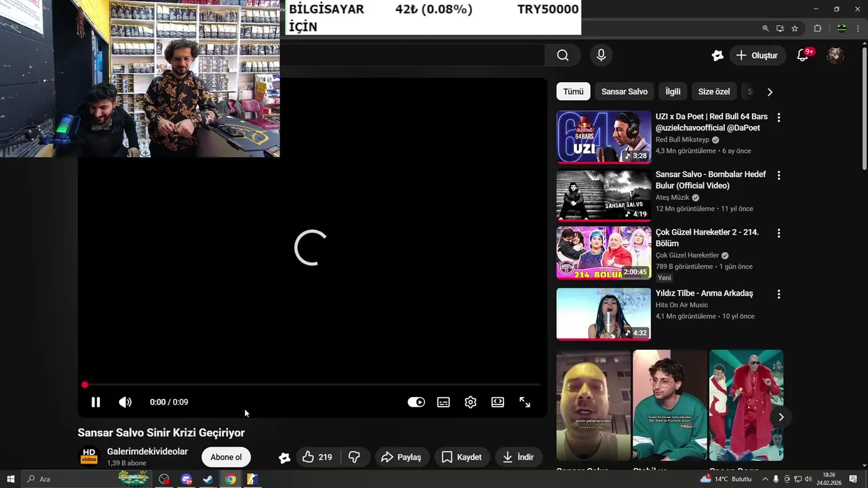Screen dimensions: 868x488
Task: Open Sansar Salvo - Bombalar Hedef Bulur title
Action: coord(711,180)
